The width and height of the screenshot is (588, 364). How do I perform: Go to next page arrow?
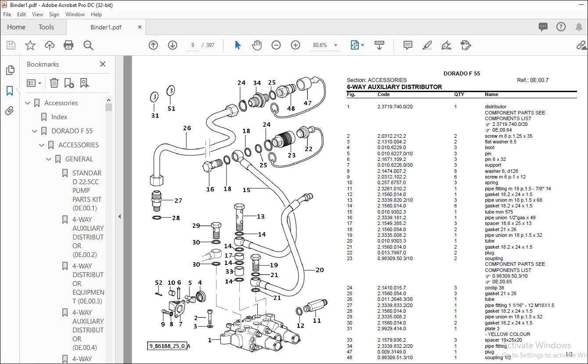tap(173, 45)
